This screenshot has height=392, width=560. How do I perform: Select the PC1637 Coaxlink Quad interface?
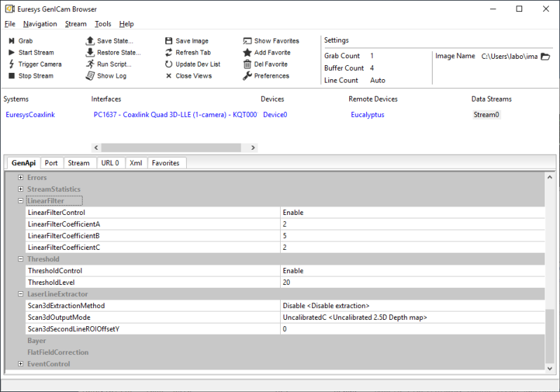click(176, 115)
